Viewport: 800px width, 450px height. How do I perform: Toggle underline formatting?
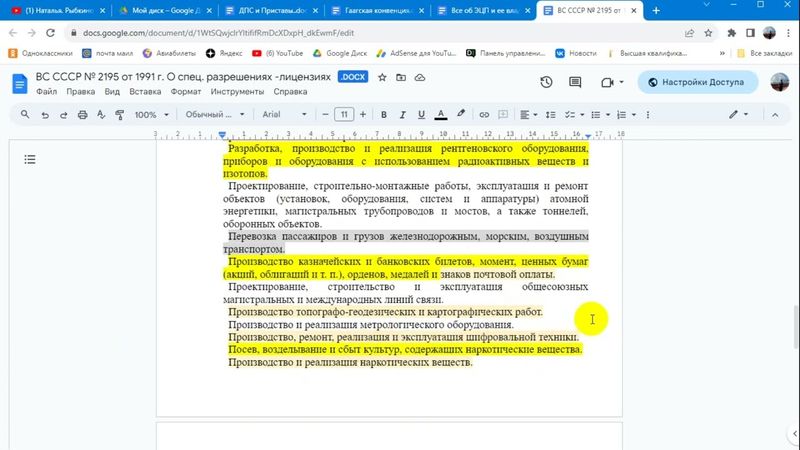421,115
